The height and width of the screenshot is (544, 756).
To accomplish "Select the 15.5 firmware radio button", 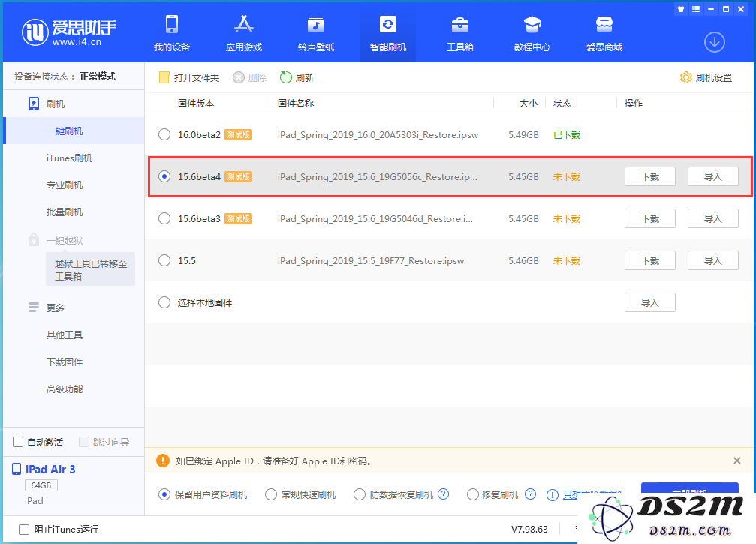I will (164, 260).
